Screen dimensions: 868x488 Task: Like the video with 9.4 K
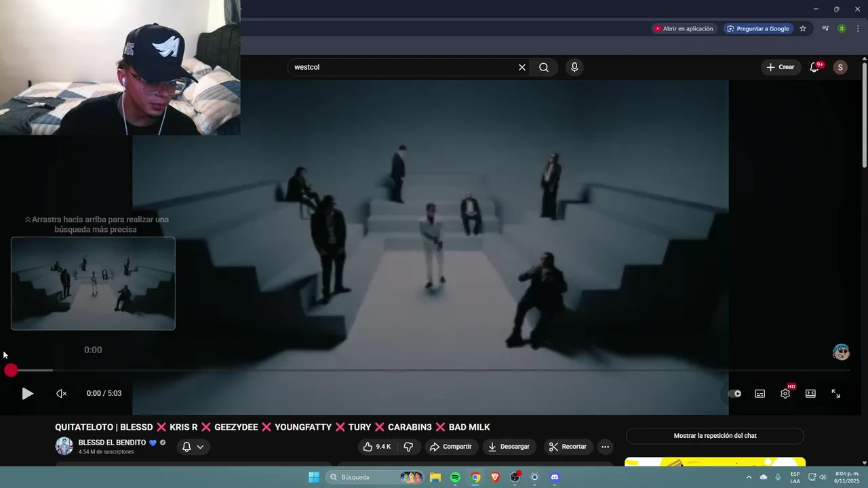(x=377, y=447)
